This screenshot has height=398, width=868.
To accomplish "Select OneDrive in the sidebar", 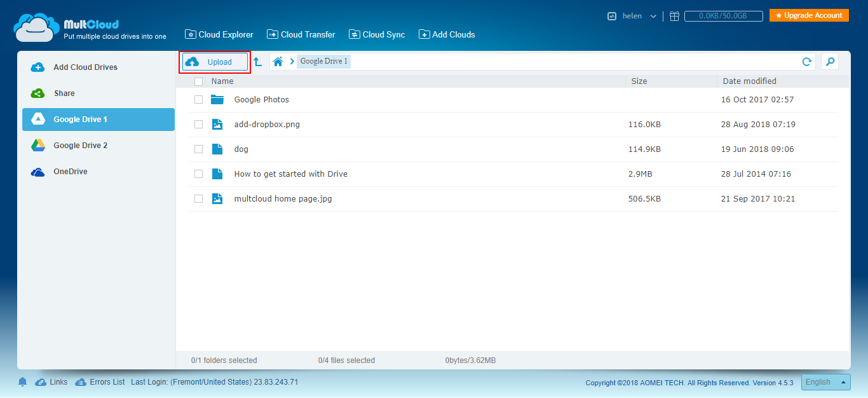I will point(98,171).
